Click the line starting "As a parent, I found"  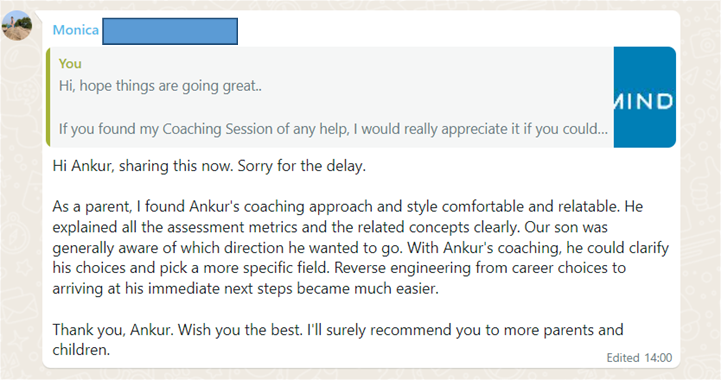click(x=348, y=206)
